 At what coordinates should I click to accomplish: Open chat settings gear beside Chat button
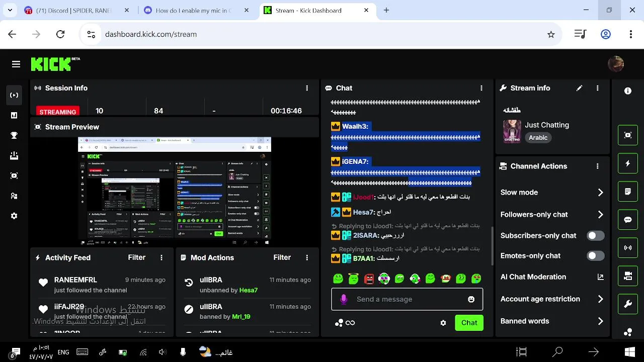443,323
